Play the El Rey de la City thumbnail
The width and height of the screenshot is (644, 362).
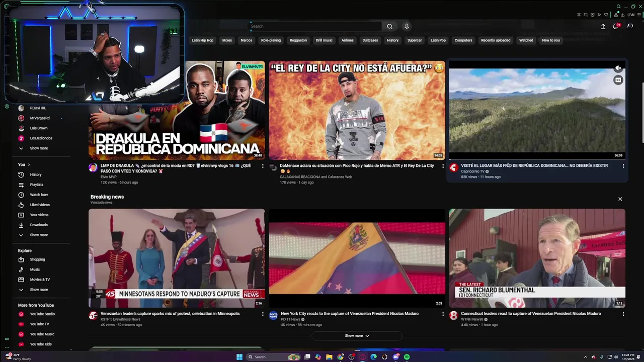click(x=357, y=111)
